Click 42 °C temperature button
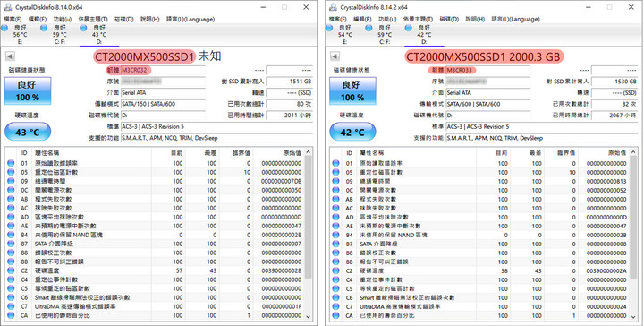Image resolution: width=644 pixels, height=326 pixels. 352,133
